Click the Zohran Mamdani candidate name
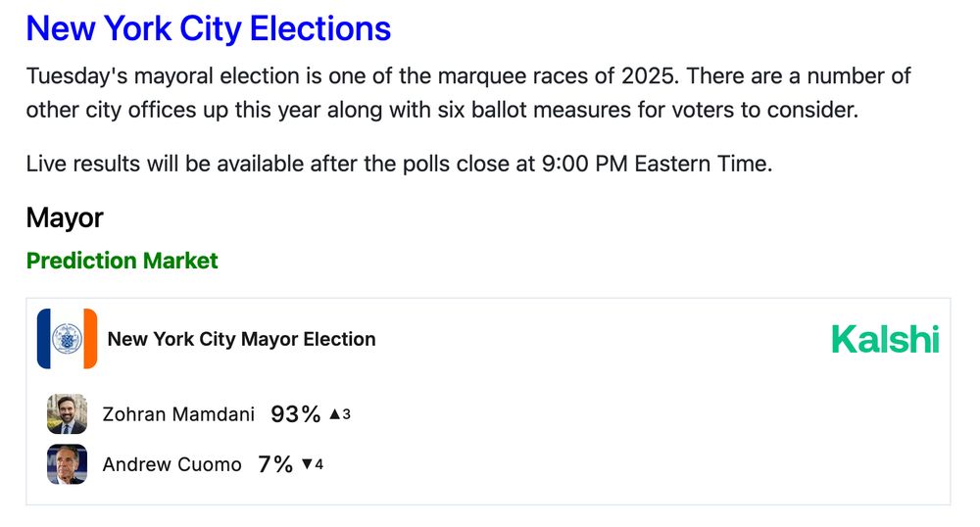This screenshot has height=527, width=980. [178, 414]
